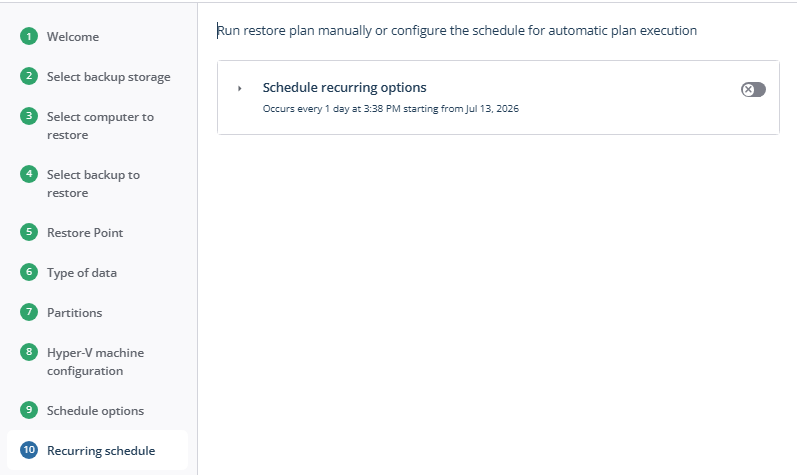The width and height of the screenshot is (797, 475).
Task: Click the step 3 green number icon
Action: click(29, 116)
